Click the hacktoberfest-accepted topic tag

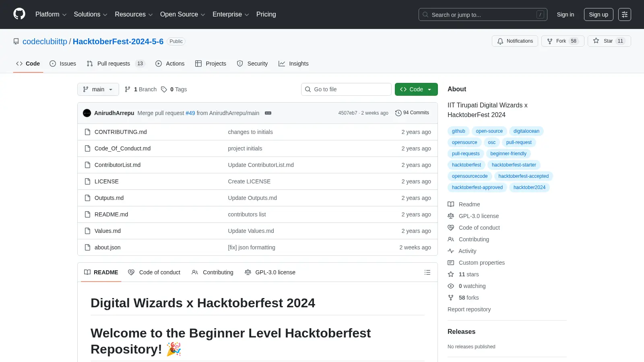(x=523, y=176)
